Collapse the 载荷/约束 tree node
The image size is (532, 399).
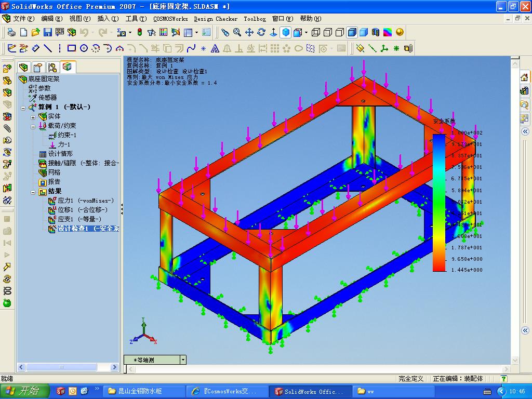[33, 126]
